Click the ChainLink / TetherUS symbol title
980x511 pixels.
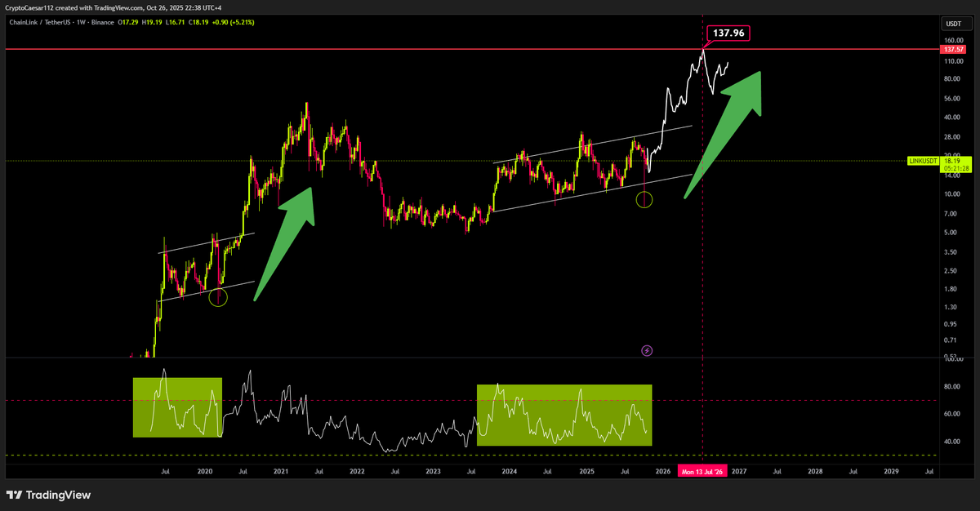(x=38, y=21)
